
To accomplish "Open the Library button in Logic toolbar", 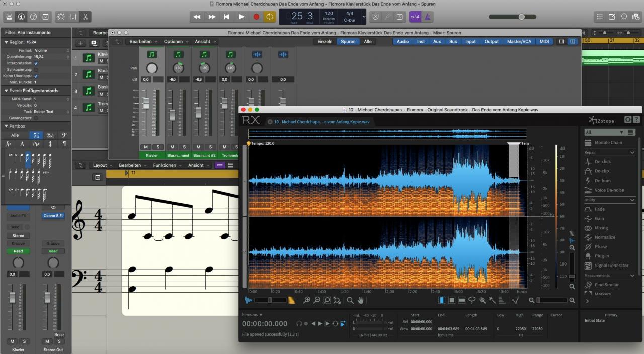I will pos(9,17).
